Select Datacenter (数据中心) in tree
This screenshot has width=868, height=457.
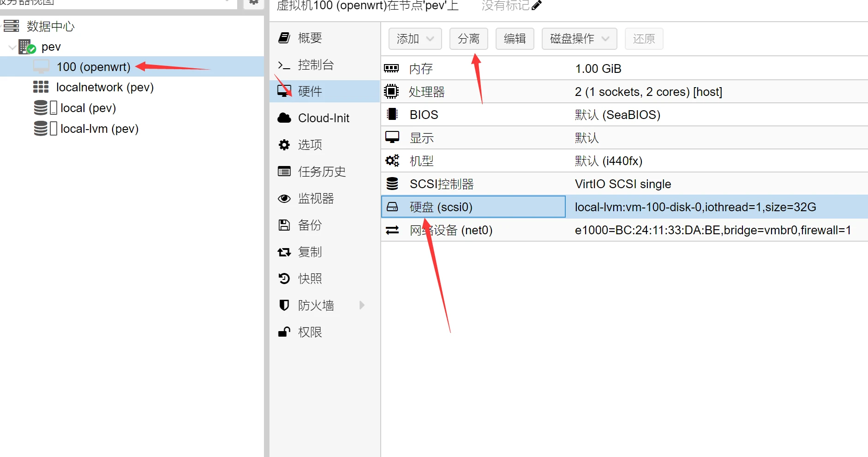[x=132, y=26]
